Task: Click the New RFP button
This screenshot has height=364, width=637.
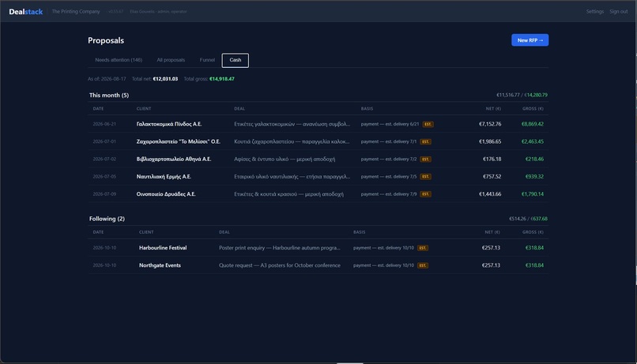Action: point(530,40)
